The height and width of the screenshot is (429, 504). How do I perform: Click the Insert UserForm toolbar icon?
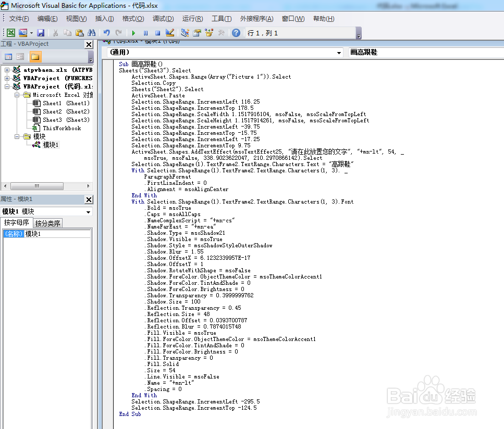23,33
